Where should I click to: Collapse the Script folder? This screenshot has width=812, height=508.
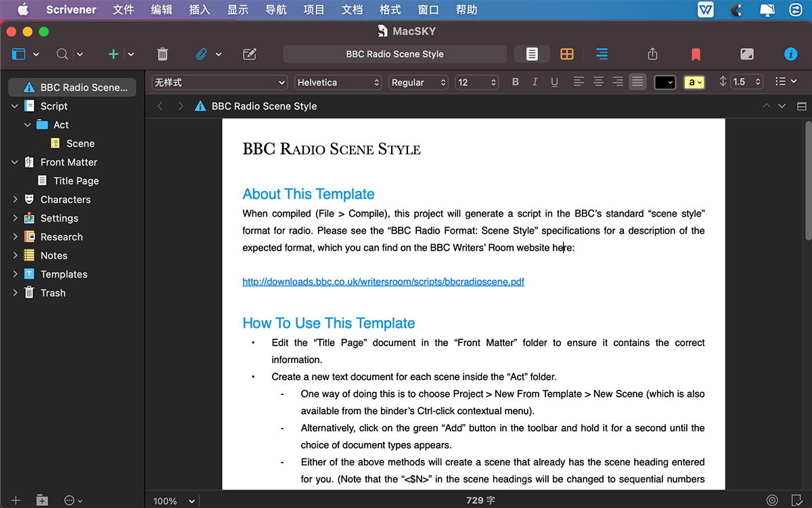click(15, 106)
